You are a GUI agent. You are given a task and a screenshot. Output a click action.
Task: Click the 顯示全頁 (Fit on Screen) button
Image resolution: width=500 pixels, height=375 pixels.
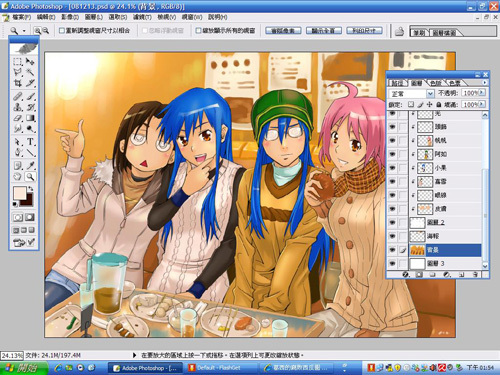coord(324,31)
